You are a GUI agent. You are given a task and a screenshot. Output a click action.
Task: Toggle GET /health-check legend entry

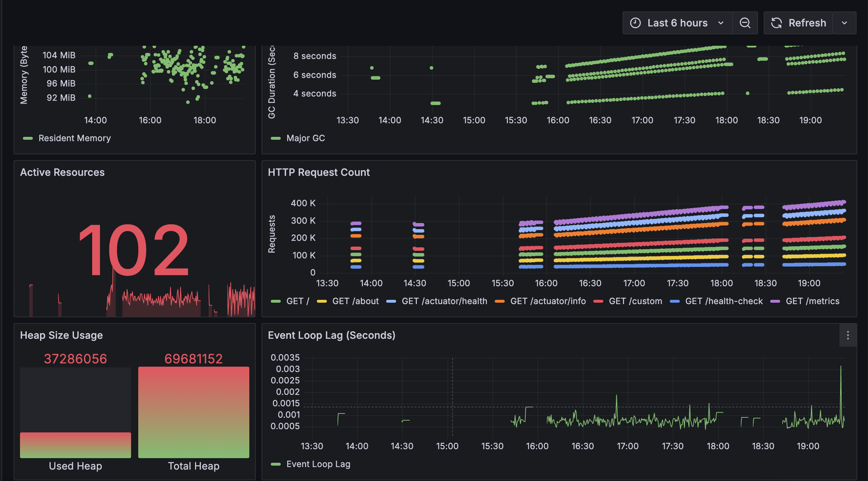tap(724, 301)
